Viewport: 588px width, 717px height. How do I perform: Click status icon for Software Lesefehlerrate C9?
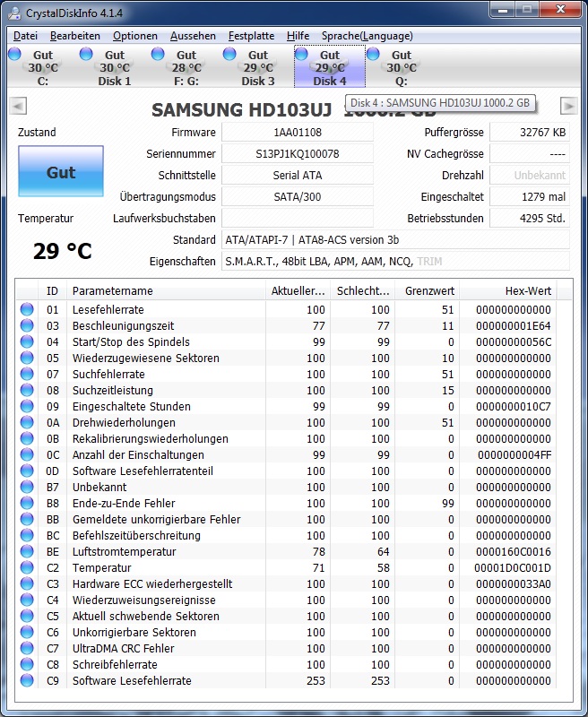point(27,680)
